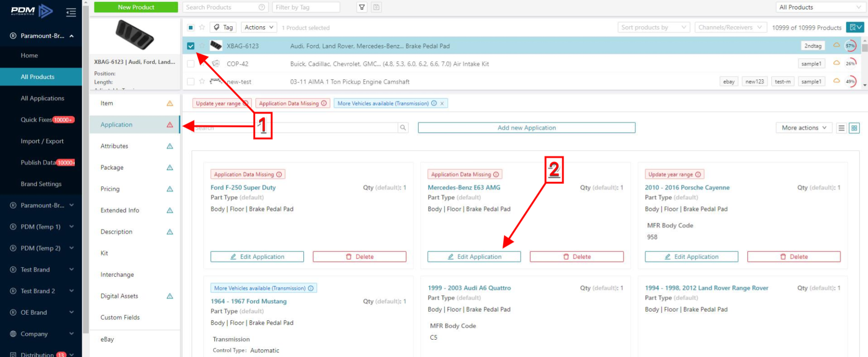Click the Tag button
The width and height of the screenshot is (868, 357).
[224, 27]
